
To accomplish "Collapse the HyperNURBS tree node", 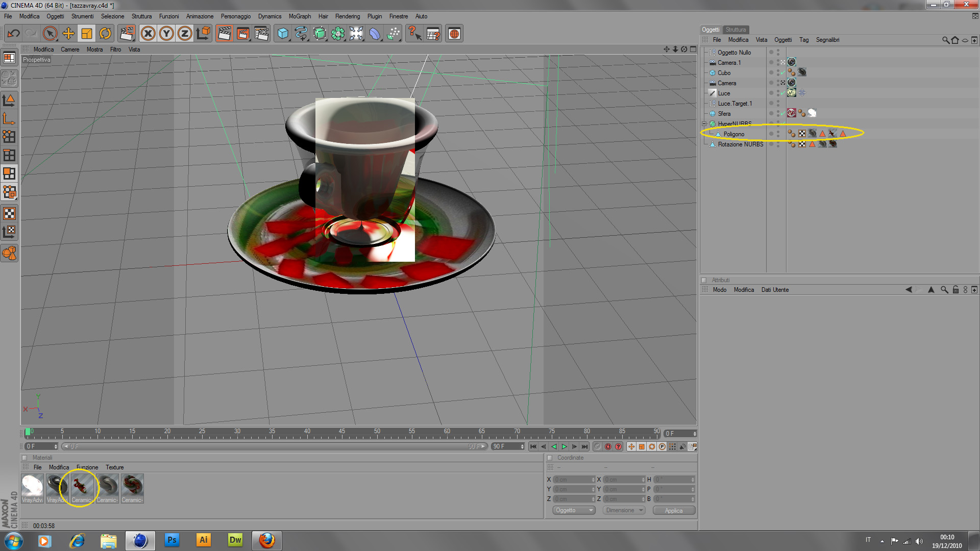I will (x=704, y=124).
